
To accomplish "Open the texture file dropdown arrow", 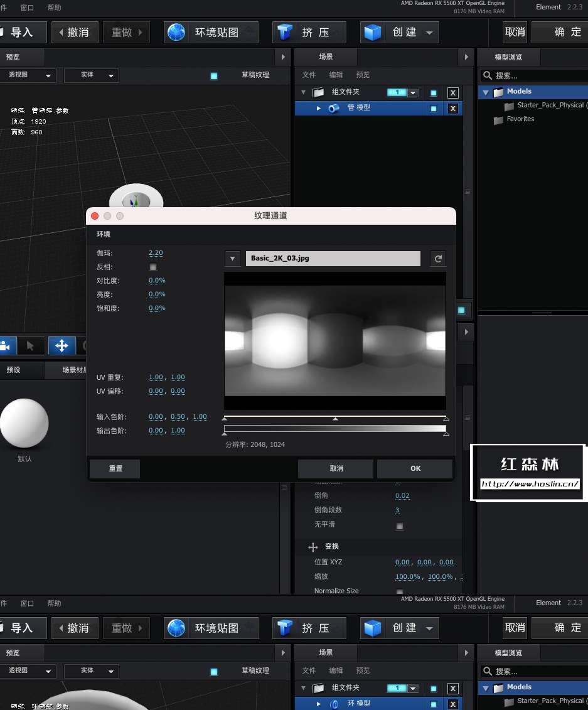I will [232, 259].
